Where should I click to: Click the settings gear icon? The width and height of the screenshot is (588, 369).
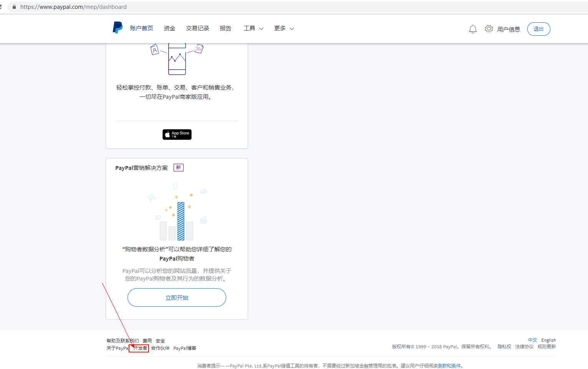pos(489,29)
